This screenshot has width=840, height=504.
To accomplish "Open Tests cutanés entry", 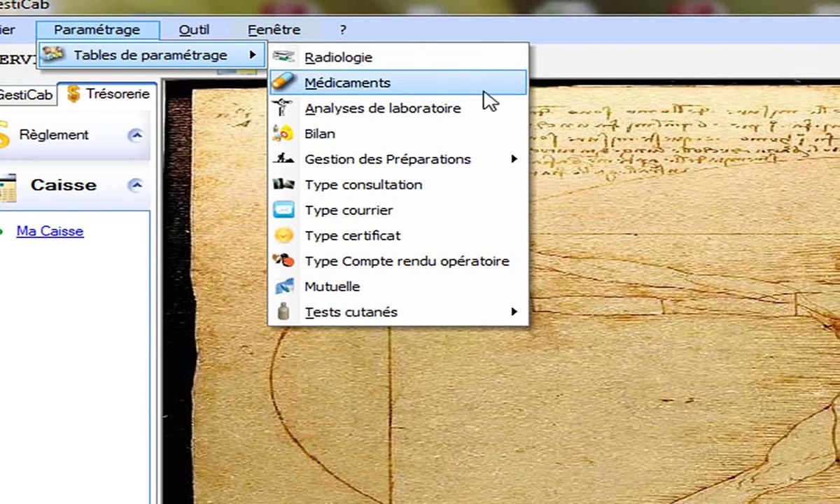I will [398, 312].
